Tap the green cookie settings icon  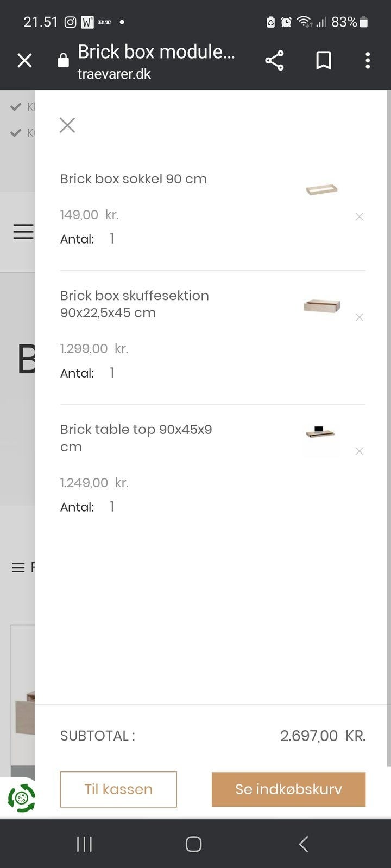point(21,798)
